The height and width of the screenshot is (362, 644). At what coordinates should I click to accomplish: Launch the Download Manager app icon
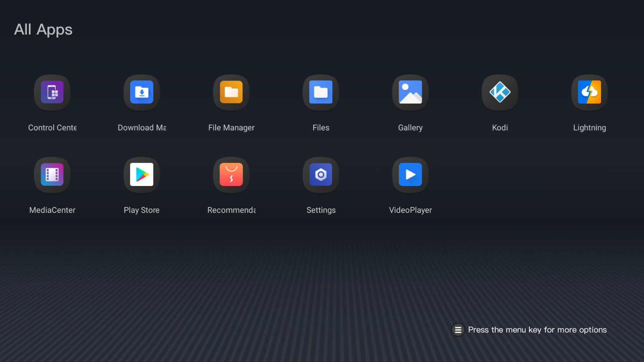tap(142, 92)
